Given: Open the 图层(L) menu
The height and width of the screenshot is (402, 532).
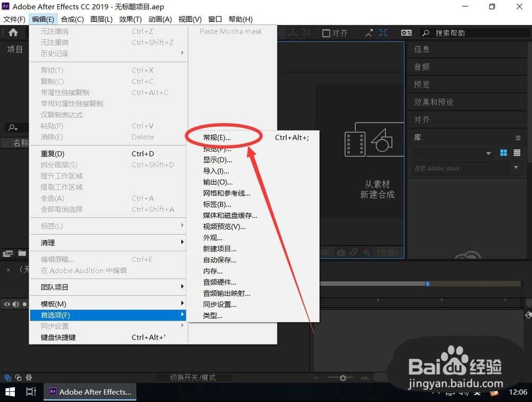Looking at the screenshot, I should tap(102, 19).
